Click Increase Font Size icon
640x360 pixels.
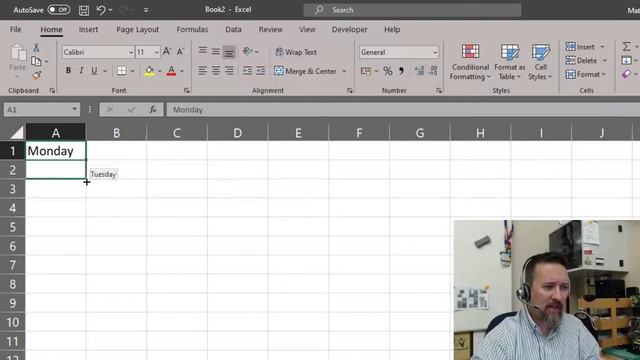(167, 51)
